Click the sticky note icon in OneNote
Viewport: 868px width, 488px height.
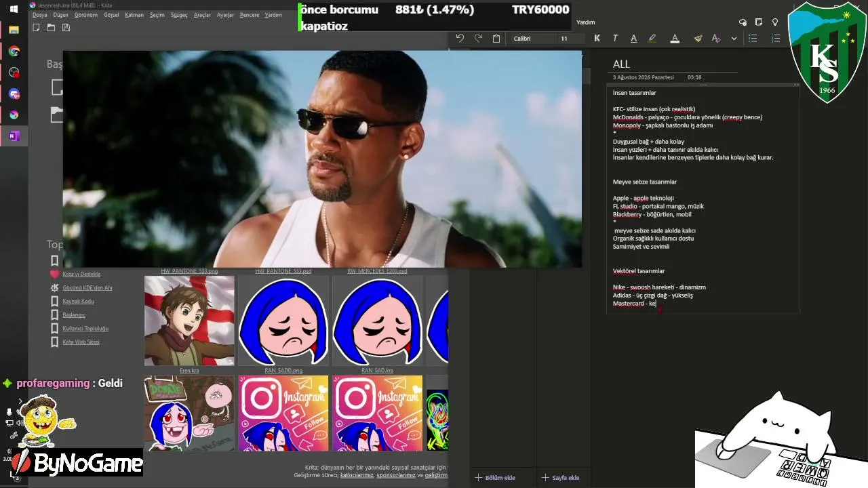[x=759, y=22]
